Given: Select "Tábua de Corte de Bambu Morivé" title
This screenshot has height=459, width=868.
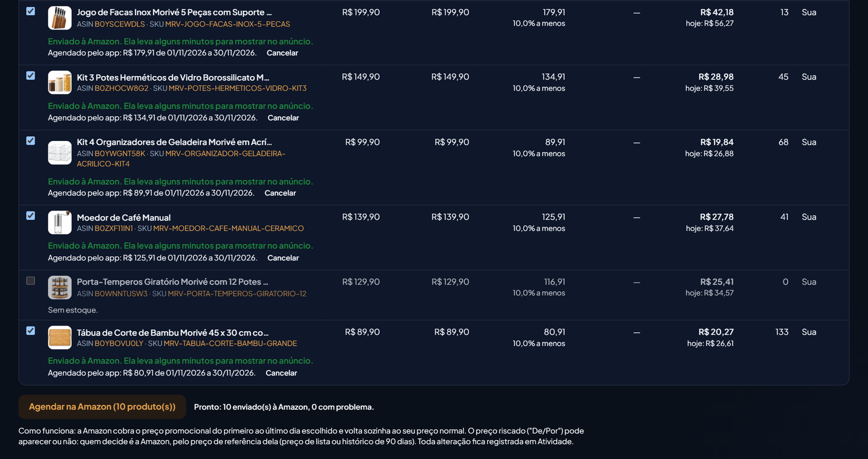Looking at the screenshot, I should point(173,333).
